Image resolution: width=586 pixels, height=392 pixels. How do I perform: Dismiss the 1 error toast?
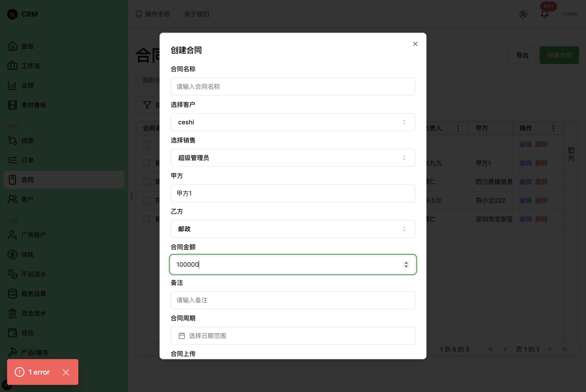pyautogui.click(x=66, y=372)
